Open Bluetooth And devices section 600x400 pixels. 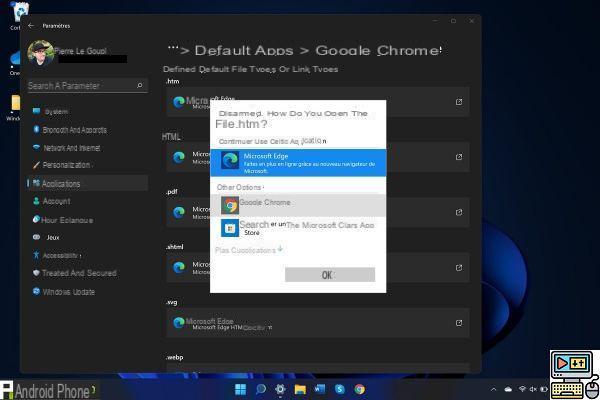88,130
